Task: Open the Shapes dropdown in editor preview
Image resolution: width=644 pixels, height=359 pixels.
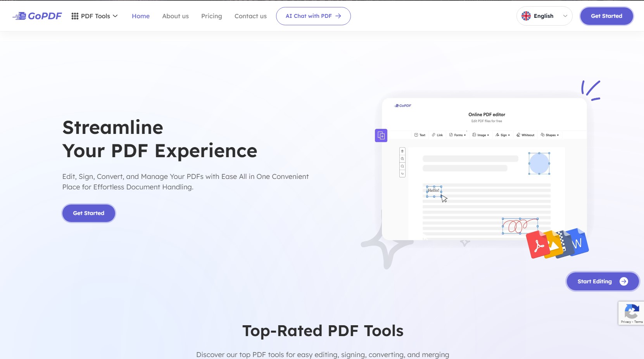Action: [550, 135]
